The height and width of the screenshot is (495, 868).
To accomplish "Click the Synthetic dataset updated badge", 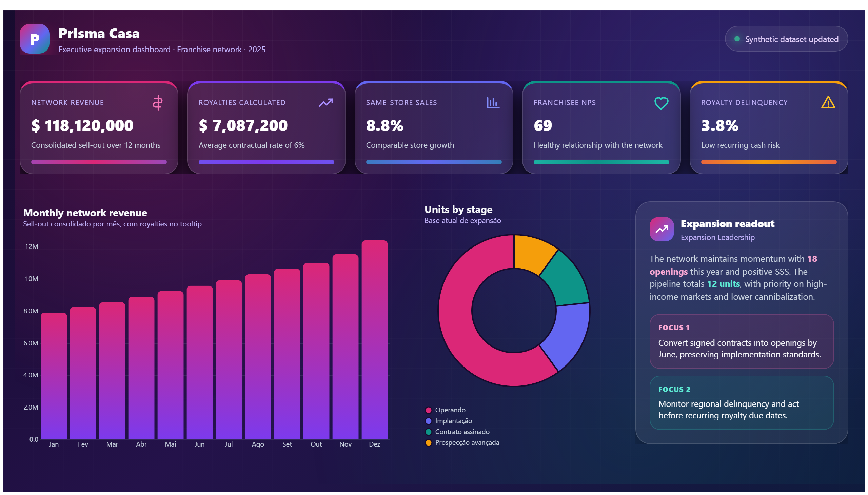I will point(786,39).
